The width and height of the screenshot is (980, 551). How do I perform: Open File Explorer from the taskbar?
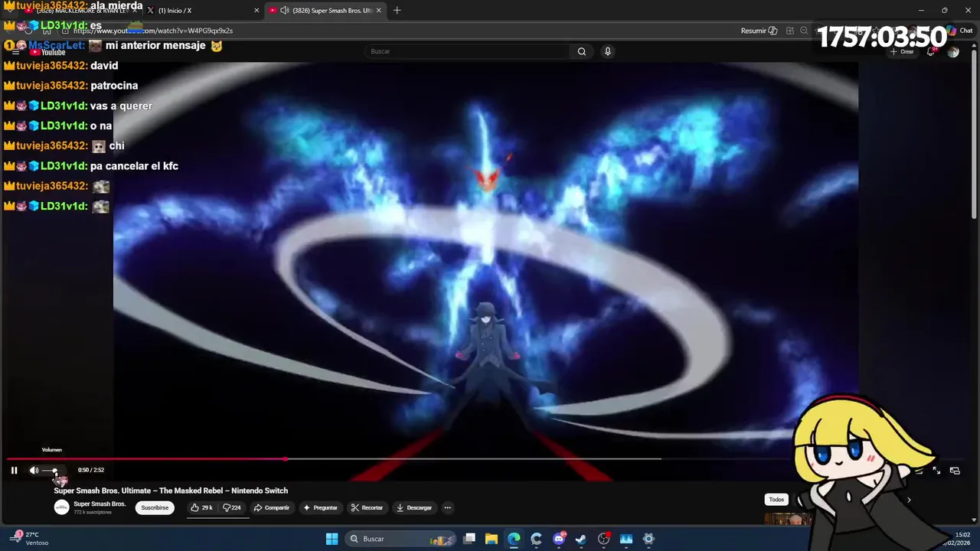(x=492, y=539)
